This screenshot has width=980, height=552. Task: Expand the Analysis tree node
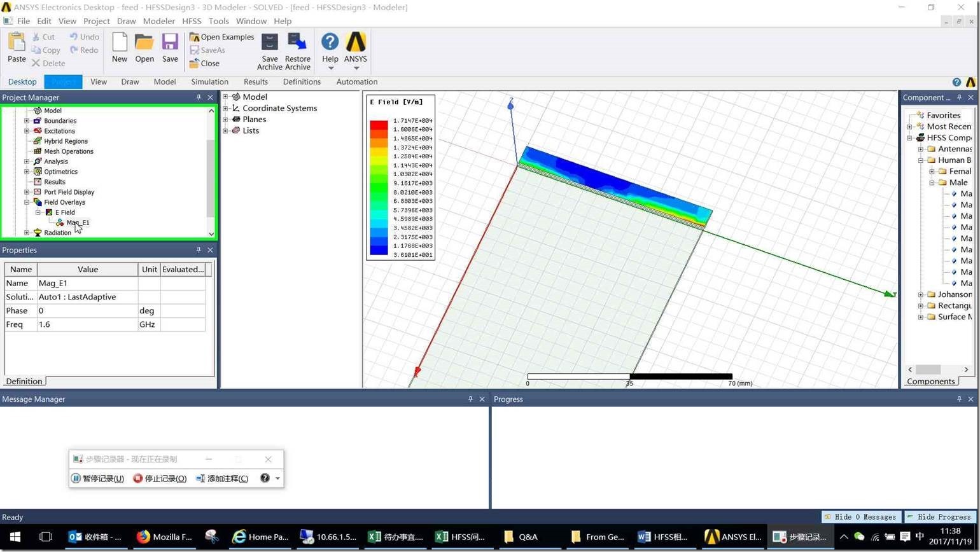(27, 162)
